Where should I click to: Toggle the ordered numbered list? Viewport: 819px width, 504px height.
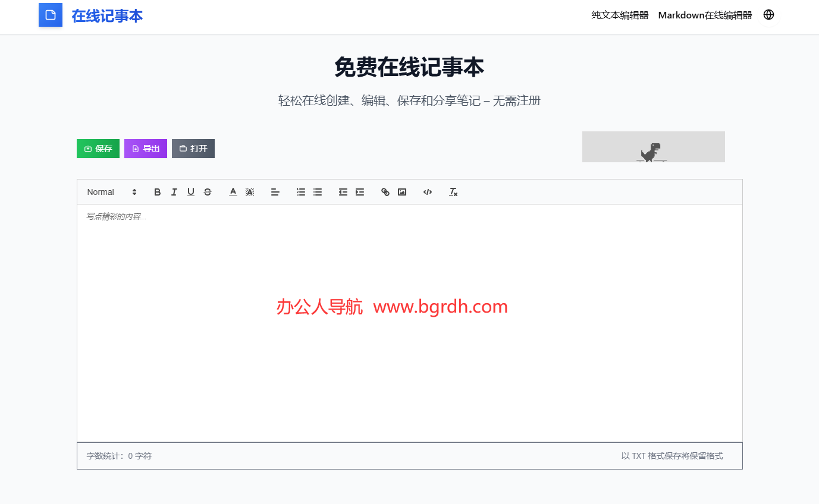pos(300,191)
